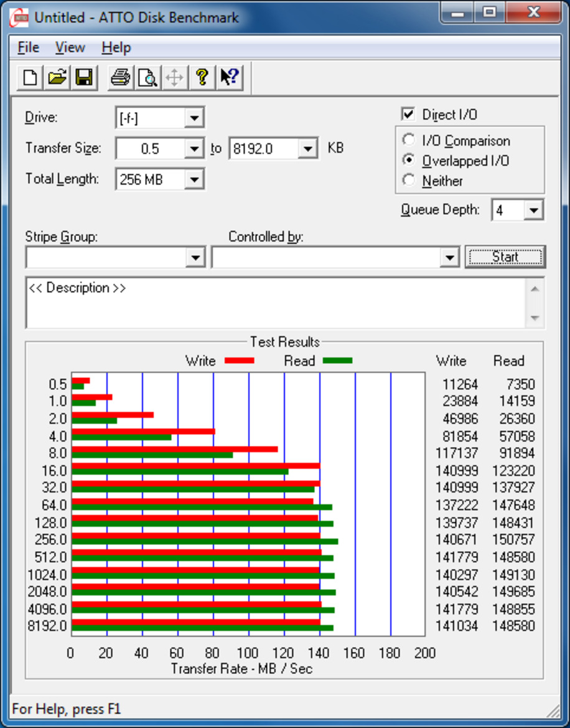Viewport: 570px width, 728px height.
Task: Open About help with question mark icon
Action: 202,77
